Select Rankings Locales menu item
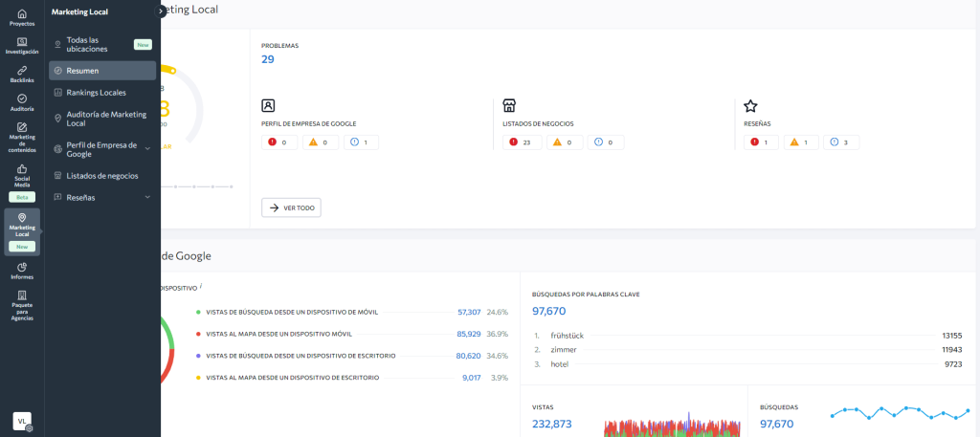The width and height of the screenshot is (980, 437). (x=96, y=93)
